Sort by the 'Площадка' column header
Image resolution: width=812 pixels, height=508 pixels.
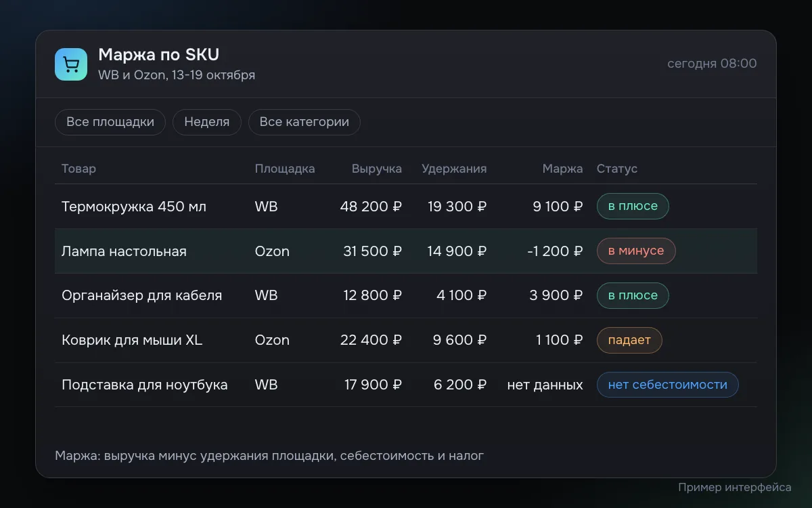pyautogui.click(x=285, y=169)
